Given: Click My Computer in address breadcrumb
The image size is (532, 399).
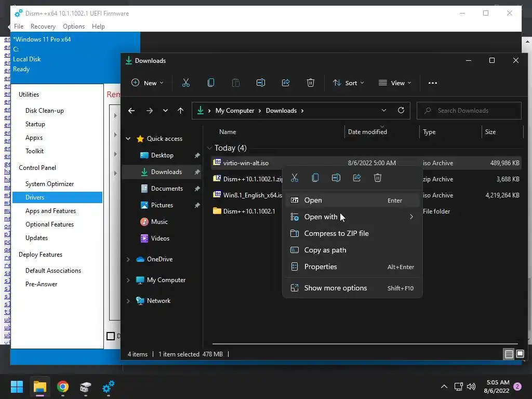Looking at the screenshot, I should [x=235, y=111].
